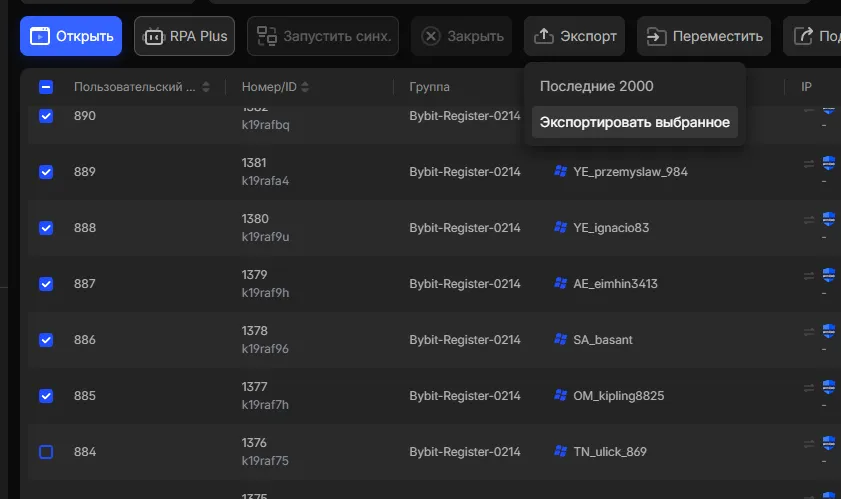Screen dimensions: 841x499
Task: Select 'Экспортировать выбранное' menu option
Action: [634, 122]
